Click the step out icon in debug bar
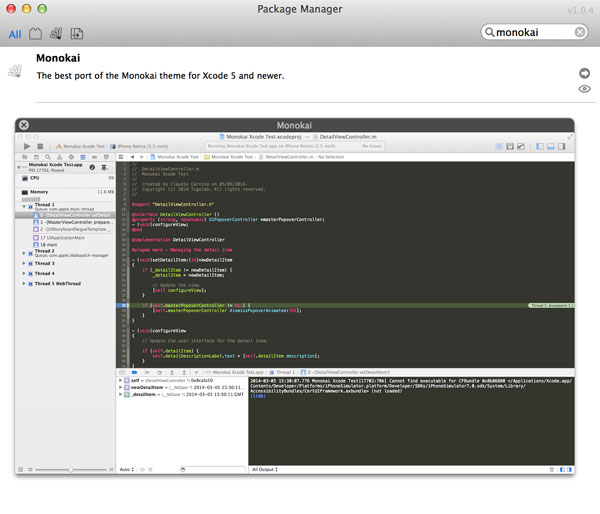 point(184,372)
